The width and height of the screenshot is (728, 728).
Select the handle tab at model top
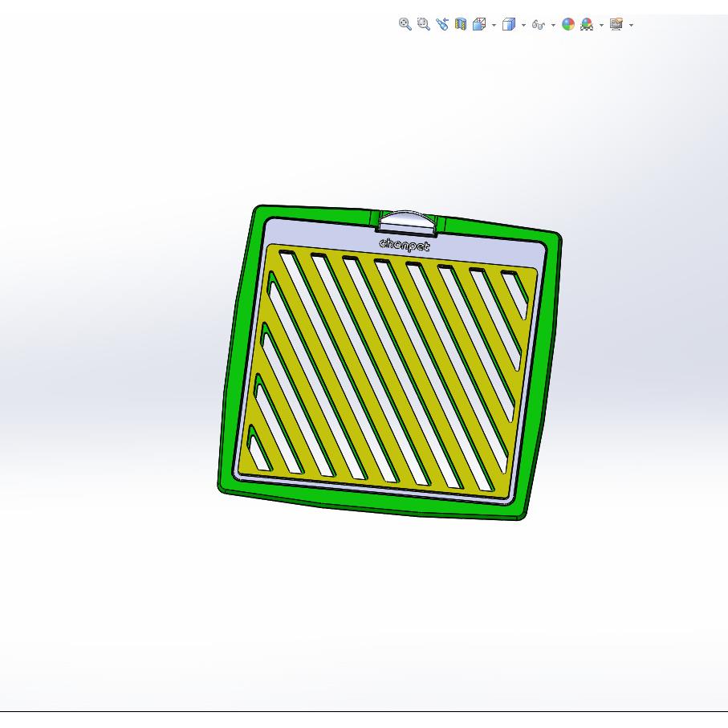point(407,222)
